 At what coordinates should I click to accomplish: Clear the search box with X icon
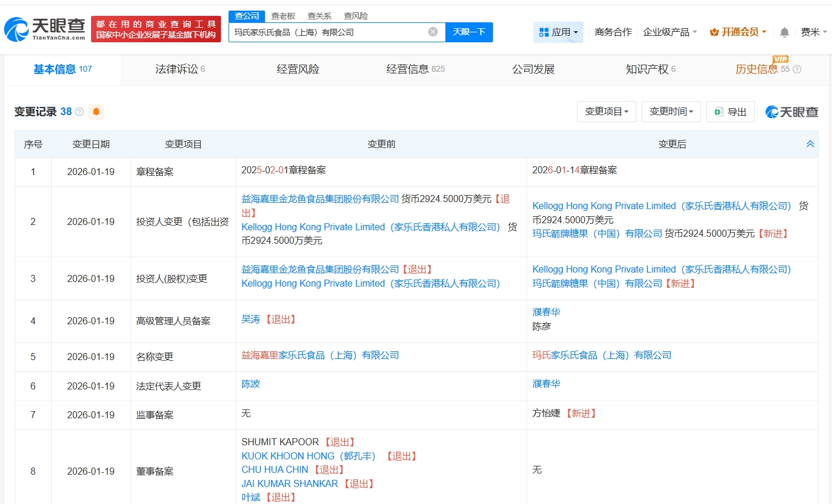click(x=433, y=32)
